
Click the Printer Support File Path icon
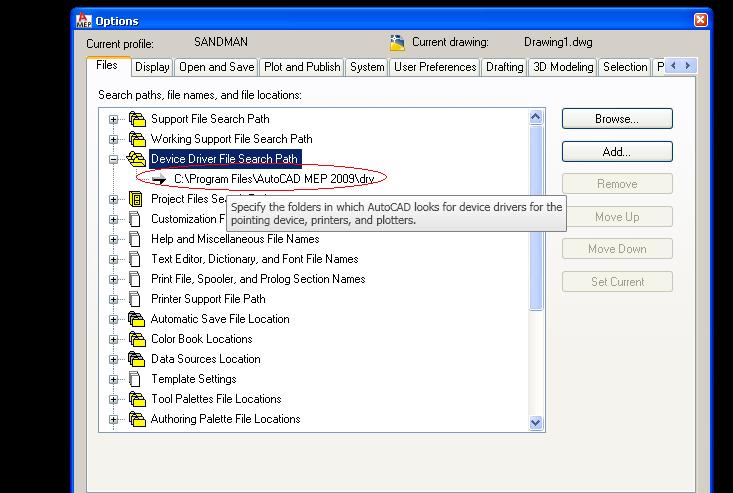(x=135, y=299)
